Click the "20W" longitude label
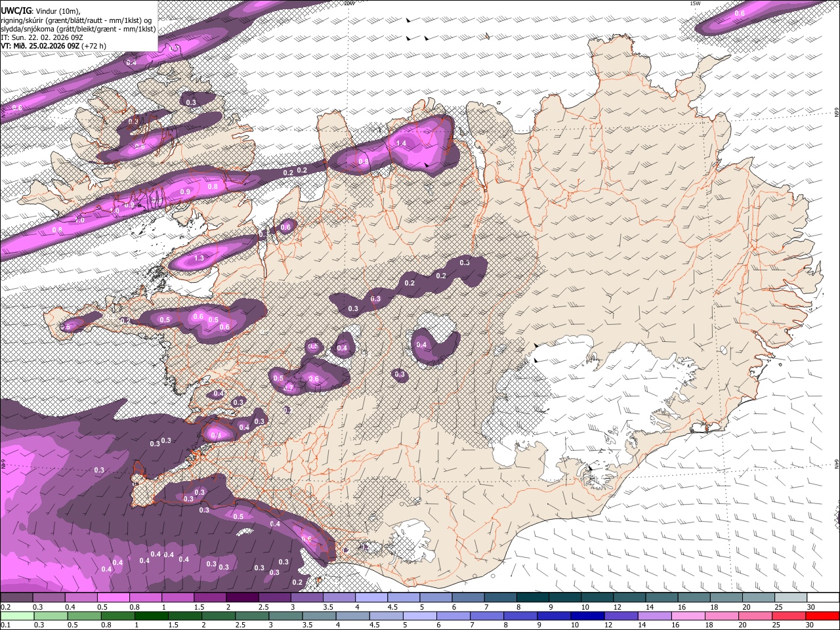 pos(350,3)
